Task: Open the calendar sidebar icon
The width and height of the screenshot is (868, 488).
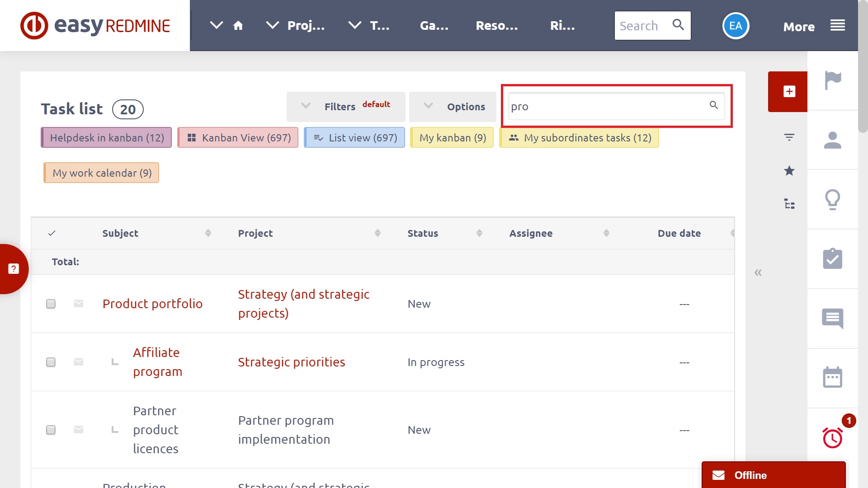Action: click(832, 378)
